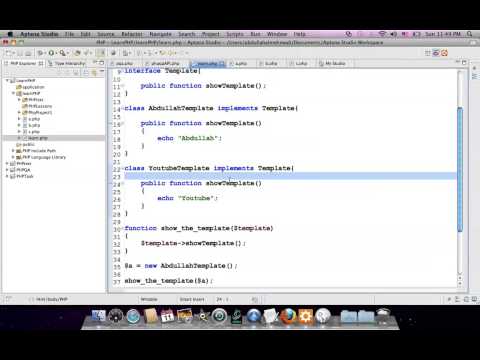Open the Source menu
Image resolution: width=480 pixels, height=360 pixels.
tap(106, 34)
